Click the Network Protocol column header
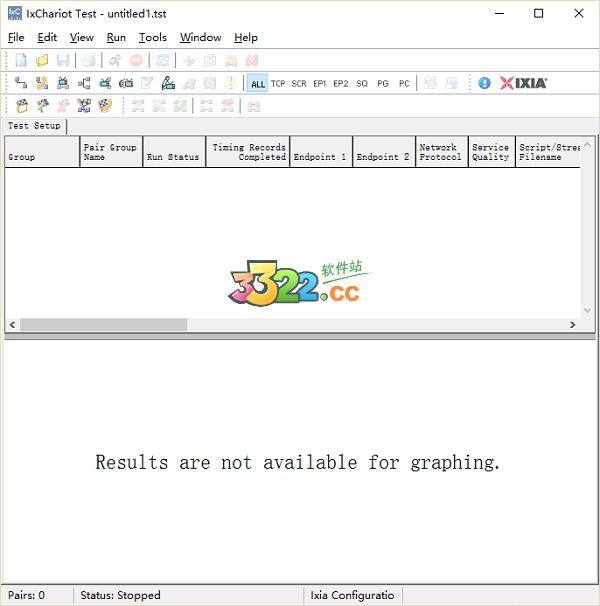Screen dimensions: 600x606 click(x=442, y=152)
